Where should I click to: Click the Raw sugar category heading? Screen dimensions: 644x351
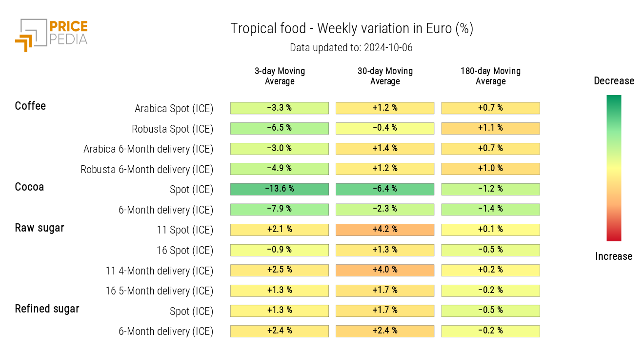[x=40, y=228]
